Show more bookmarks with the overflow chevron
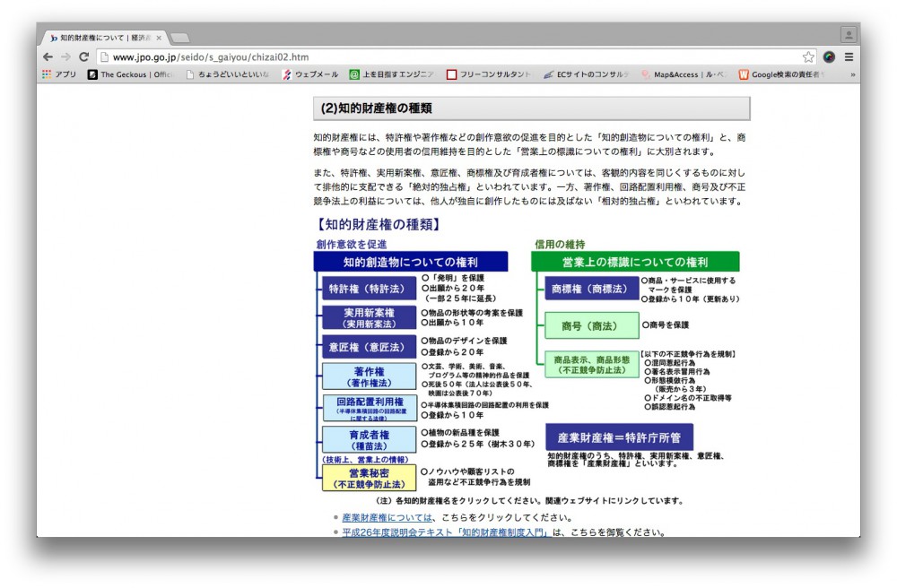Viewport: 897px width, 588px height. (x=852, y=74)
